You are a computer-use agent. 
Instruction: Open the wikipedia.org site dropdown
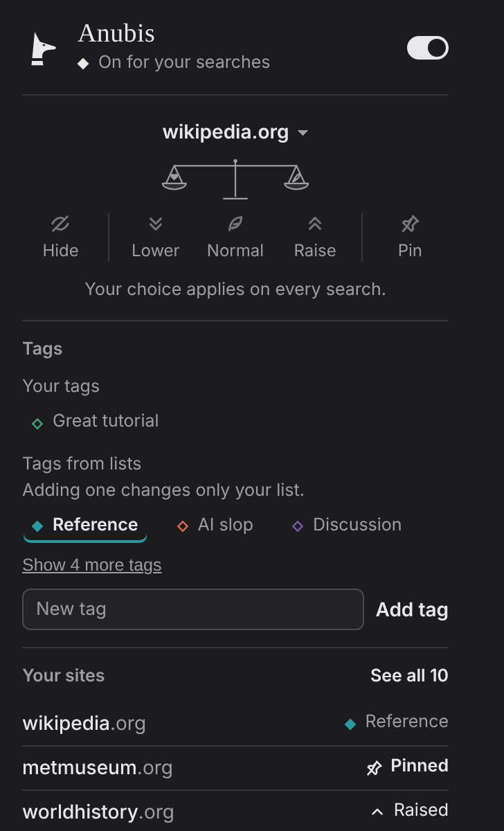click(x=235, y=132)
